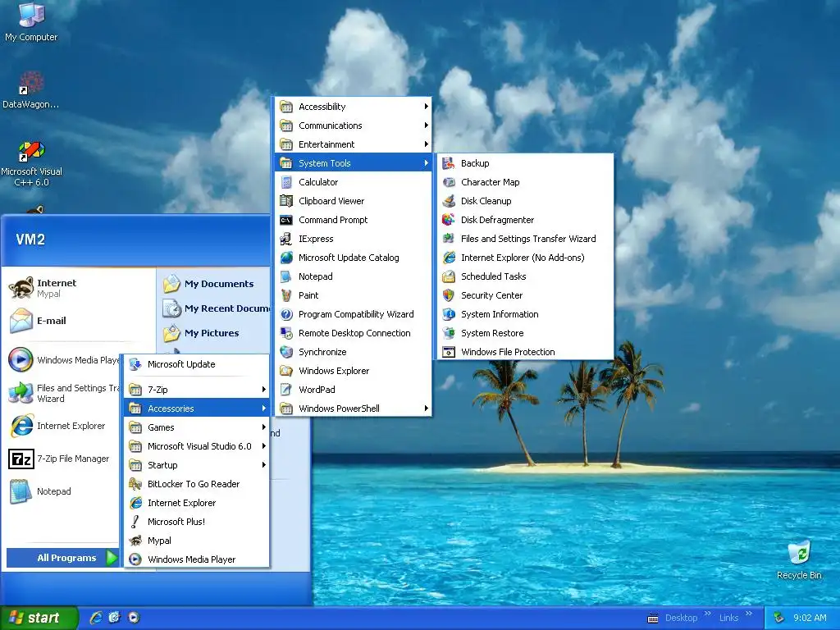Expand Microsoft Visual Studio 6.0 submenu arrow
The width and height of the screenshot is (840, 630).
[x=263, y=445]
